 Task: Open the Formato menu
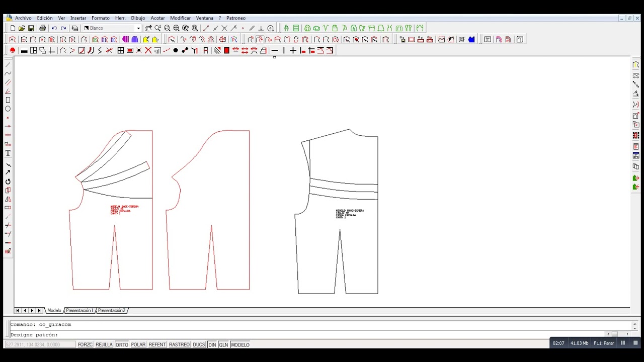pyautogui.click(x=101, y=18)
